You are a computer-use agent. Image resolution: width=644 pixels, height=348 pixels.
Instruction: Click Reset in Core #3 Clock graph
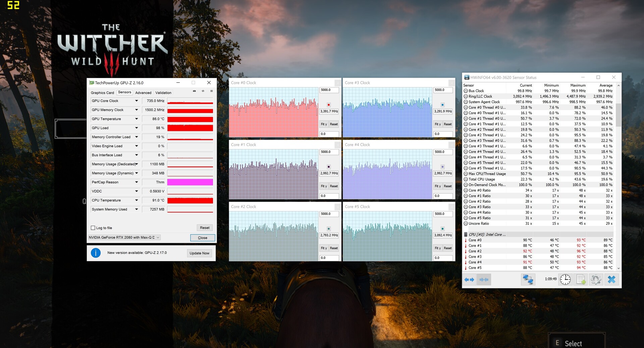click(x=448, y=124)
